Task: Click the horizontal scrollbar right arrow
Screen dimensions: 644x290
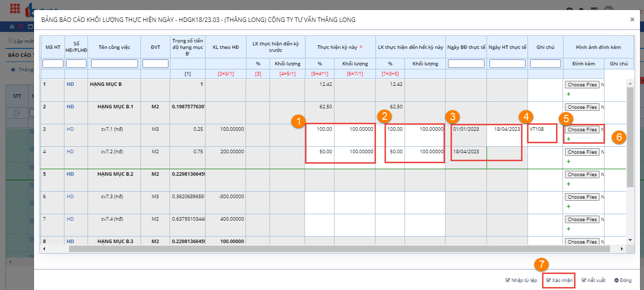Action: tap(621, 249)
